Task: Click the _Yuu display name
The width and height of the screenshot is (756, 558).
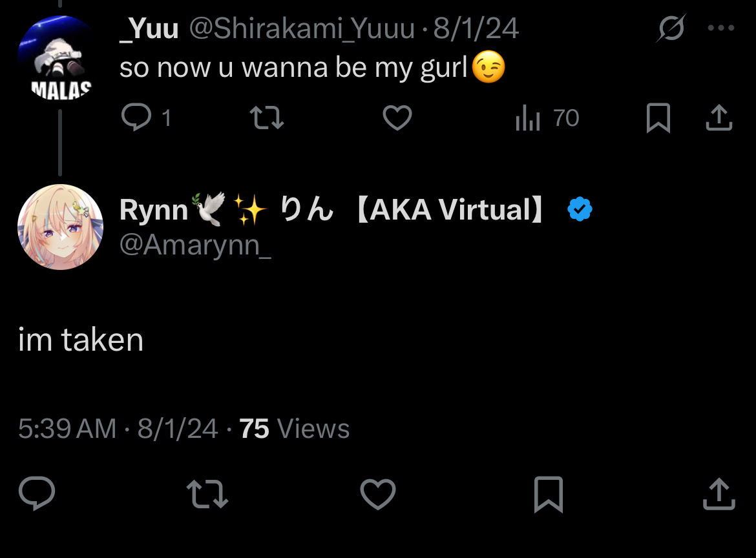Action: [x=149, y=29]
